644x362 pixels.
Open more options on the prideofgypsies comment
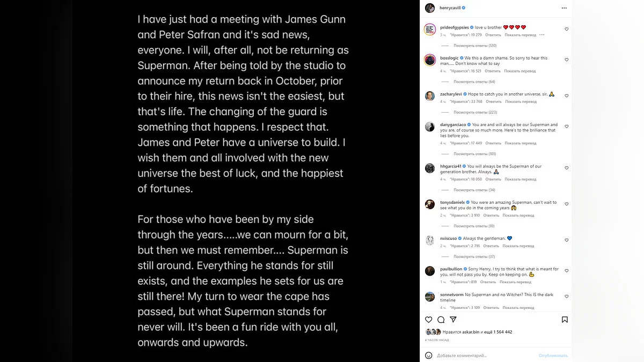[542, 35]
